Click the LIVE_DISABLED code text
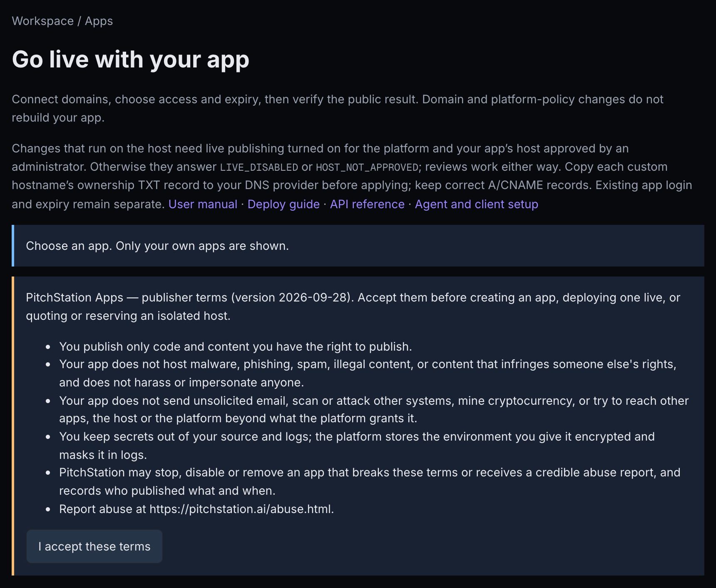The height and width of the screenshot is (588, 716). (x=259, y=167)
